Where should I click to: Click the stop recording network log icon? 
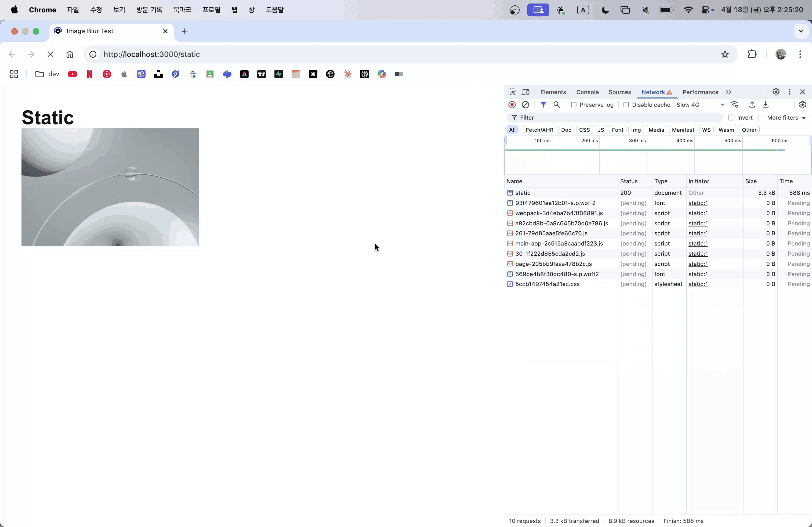[512, 105]
